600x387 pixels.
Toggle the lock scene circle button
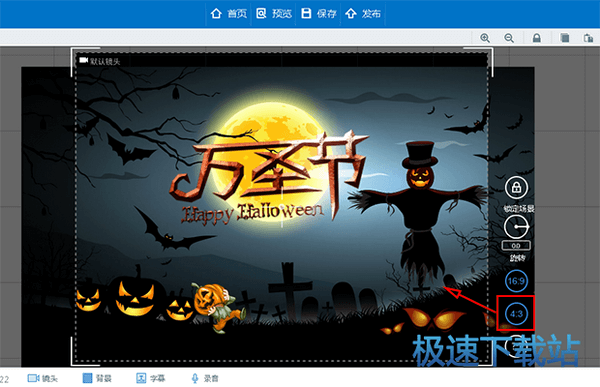point(516,188)
